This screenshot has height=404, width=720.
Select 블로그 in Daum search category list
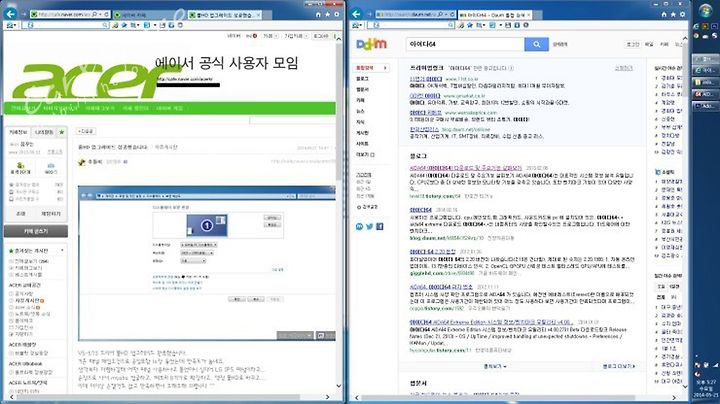point(362,79)
